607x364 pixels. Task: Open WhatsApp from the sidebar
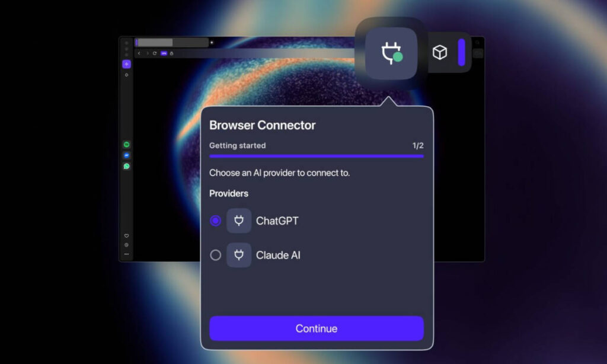point(127,165)
